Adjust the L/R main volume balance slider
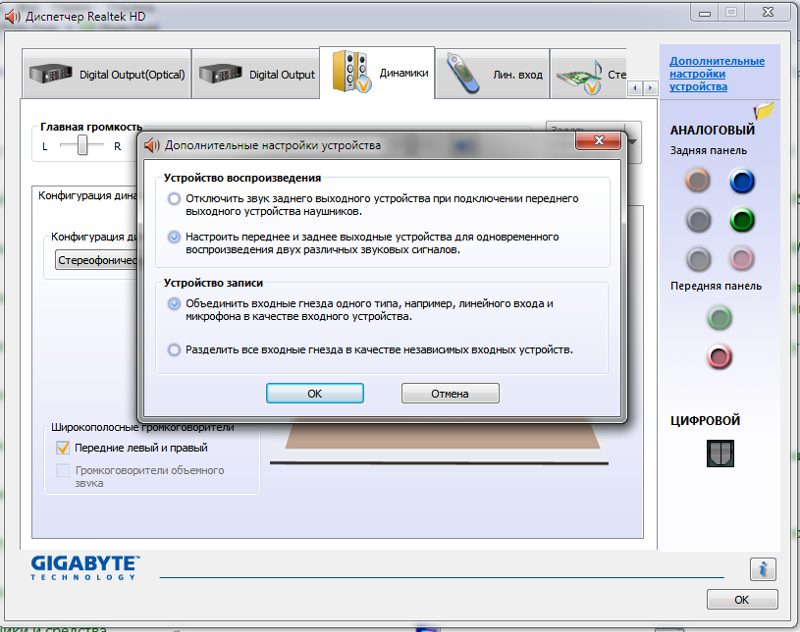This screenshot has width=800, height=632. (82, 145)
